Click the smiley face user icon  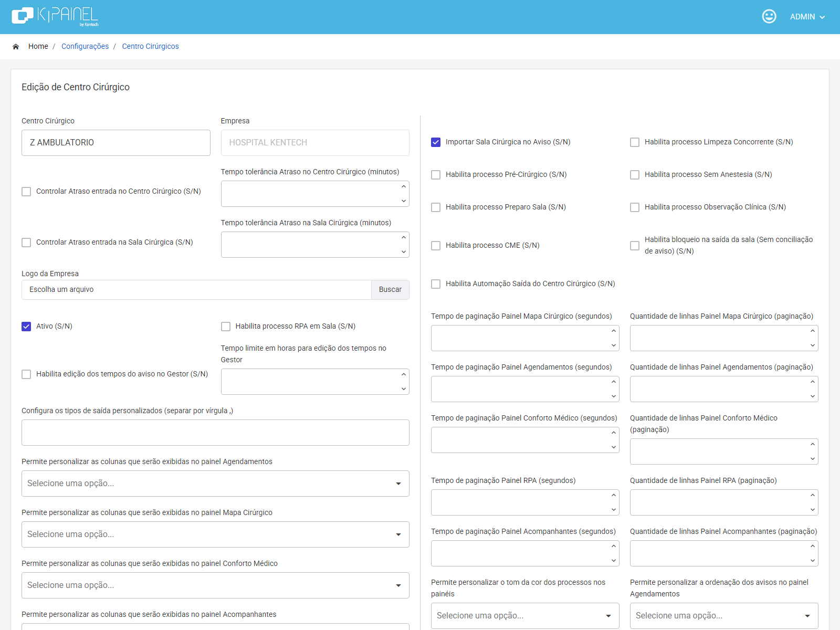[769, 16]
